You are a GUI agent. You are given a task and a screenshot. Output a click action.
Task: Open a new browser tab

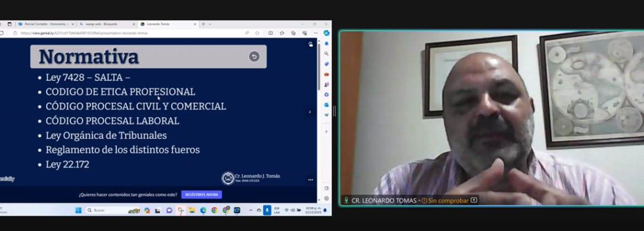[x=203, y=24]
